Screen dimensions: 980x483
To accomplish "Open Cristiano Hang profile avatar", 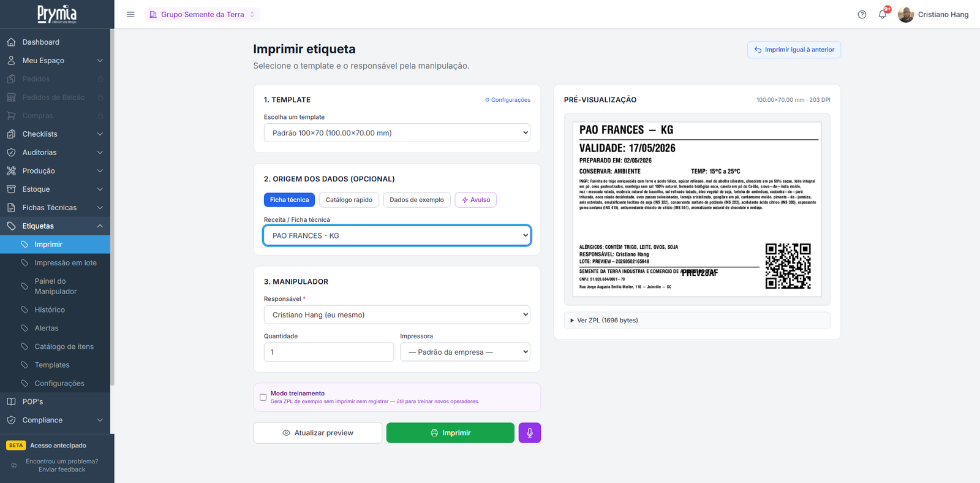I will pyautogui.click(x=905, y=14).
